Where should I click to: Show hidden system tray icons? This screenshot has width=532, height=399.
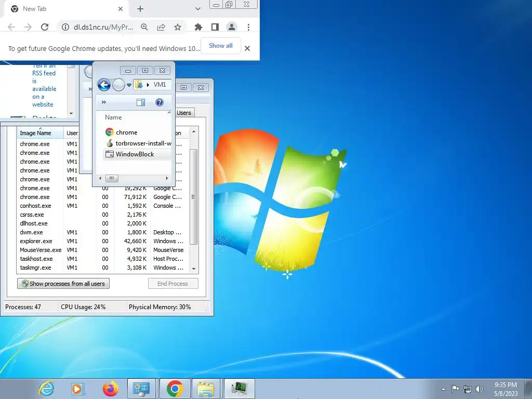pos(443,389)
